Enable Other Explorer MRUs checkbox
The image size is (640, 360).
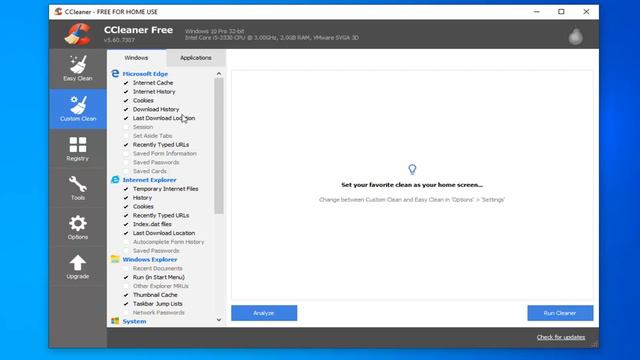click(126, 286)
